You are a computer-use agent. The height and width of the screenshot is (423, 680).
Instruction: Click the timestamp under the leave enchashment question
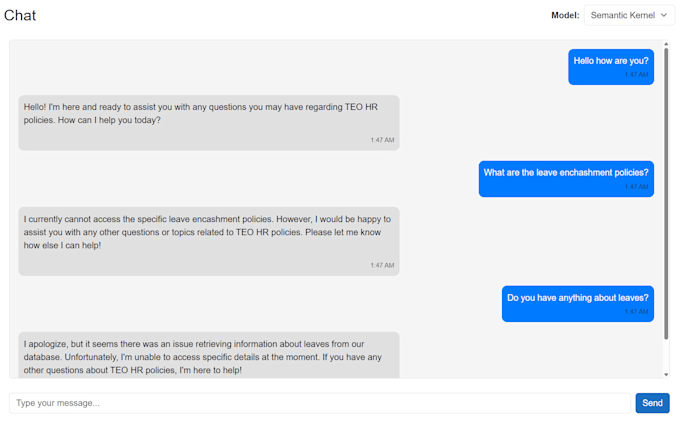(x=636, y=187)
